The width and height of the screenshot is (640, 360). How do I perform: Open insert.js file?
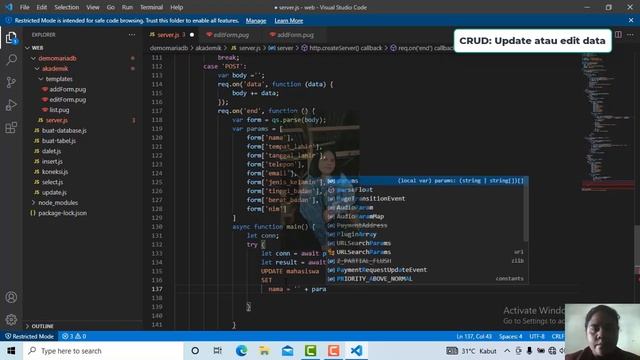[x=52, y=161]
